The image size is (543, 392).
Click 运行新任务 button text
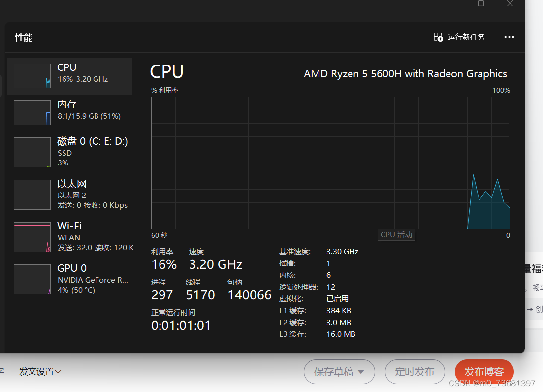[466, 37]
